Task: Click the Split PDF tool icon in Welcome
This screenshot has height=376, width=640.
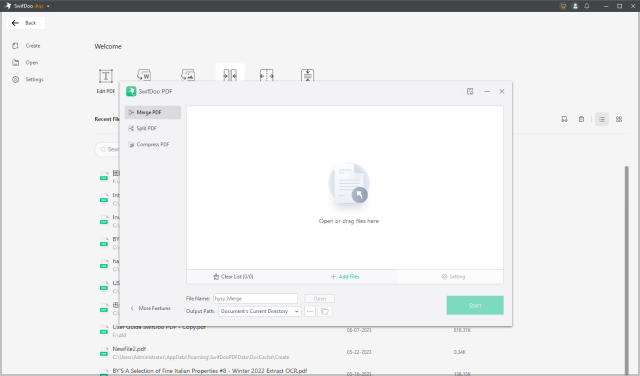Action: pyautogui.click(x=267, y=75)
